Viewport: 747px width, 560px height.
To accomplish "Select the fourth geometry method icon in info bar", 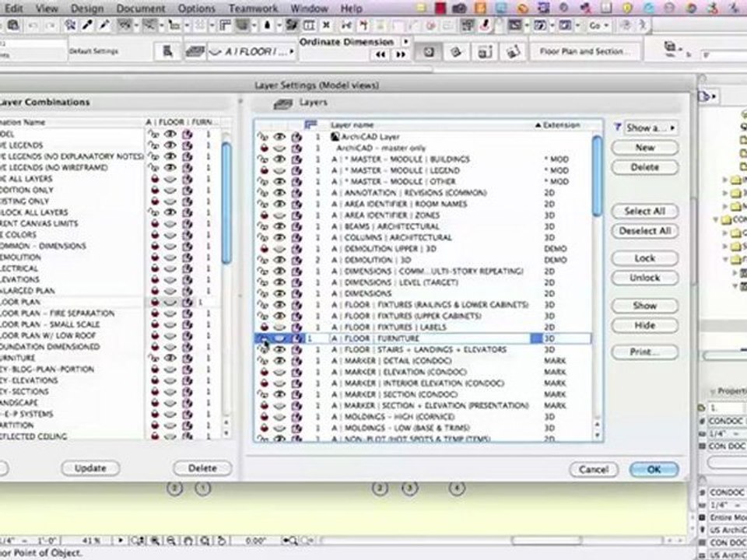I will [513, 51].
